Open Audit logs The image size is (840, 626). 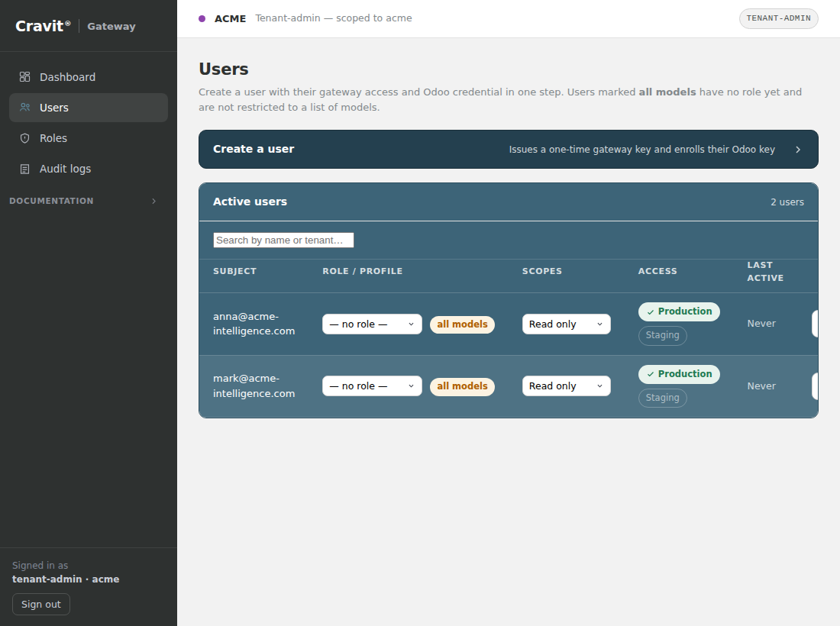point(89,169)
